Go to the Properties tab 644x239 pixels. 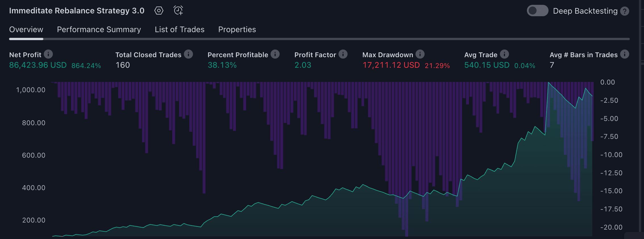(237, 30)
